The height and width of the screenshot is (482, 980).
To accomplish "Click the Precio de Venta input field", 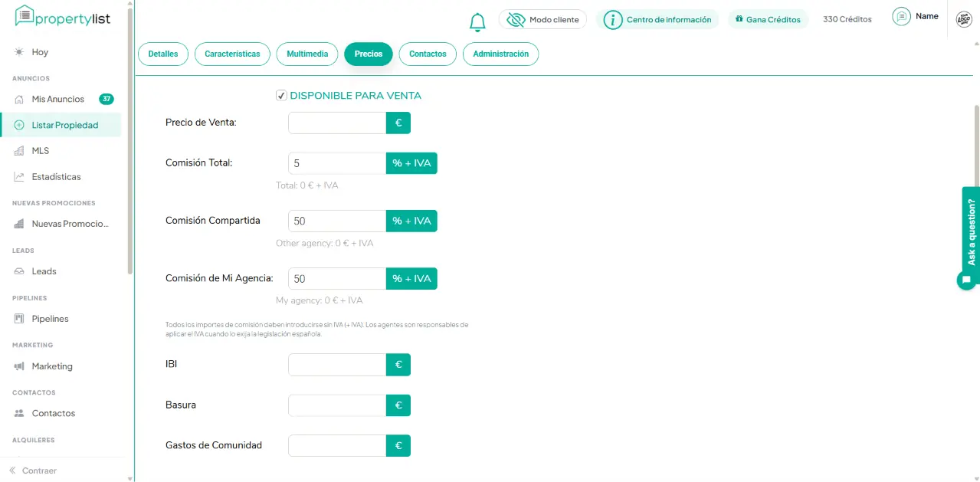I will [337, 123].
